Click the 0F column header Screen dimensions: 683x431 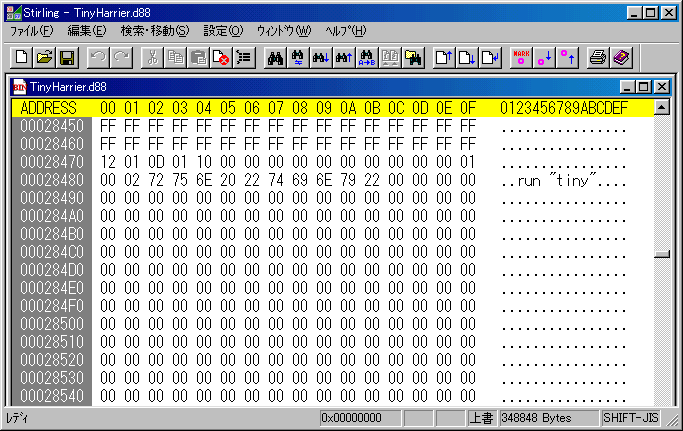[468, 108]
